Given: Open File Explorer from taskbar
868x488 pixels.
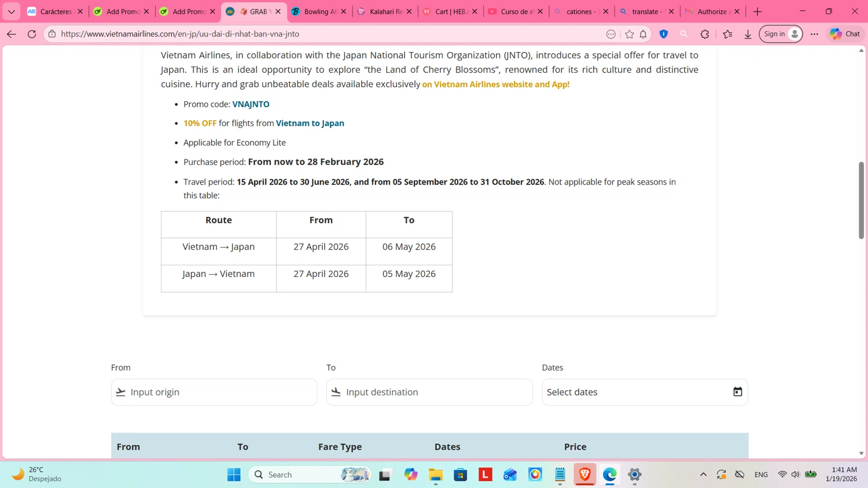Looking at the screenshot, I should pyautogui.click(x=436, y=475).
